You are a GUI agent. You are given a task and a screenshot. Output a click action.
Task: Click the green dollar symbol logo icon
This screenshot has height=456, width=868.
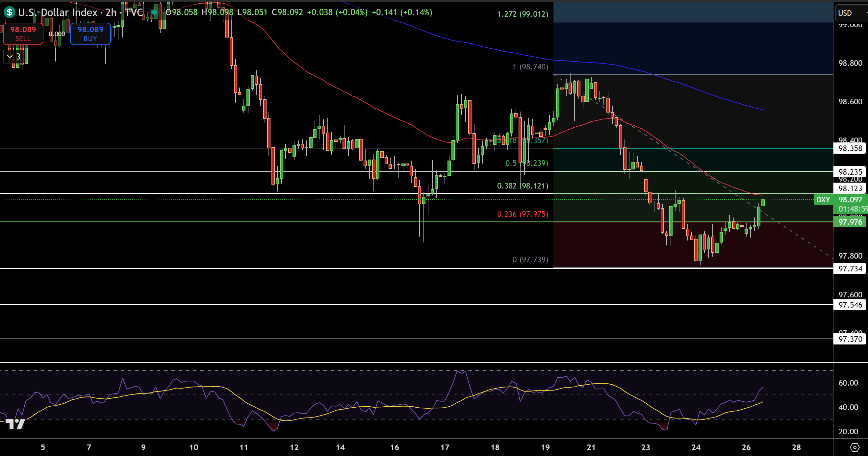[x=9, y=13]
